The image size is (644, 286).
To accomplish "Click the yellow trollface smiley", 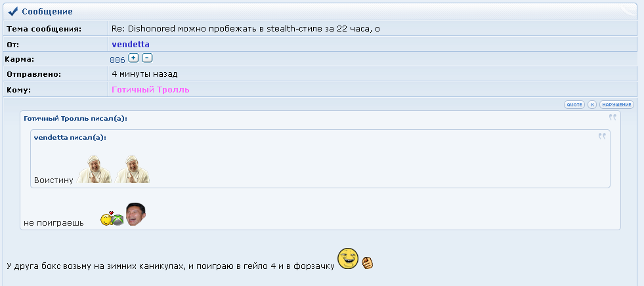I will point(348,259).
